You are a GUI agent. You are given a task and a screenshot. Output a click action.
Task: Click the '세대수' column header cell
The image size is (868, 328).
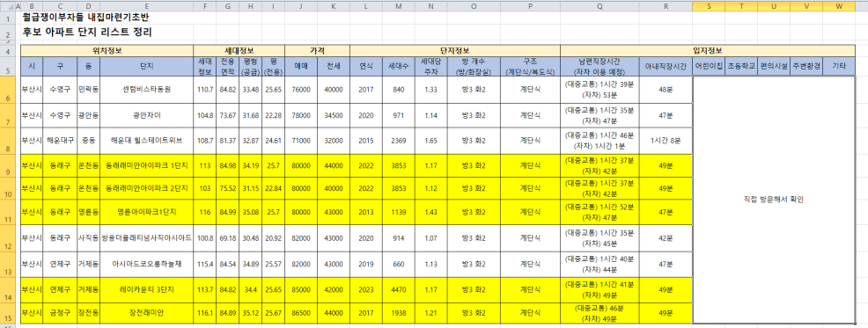click(x=399, y=66)
